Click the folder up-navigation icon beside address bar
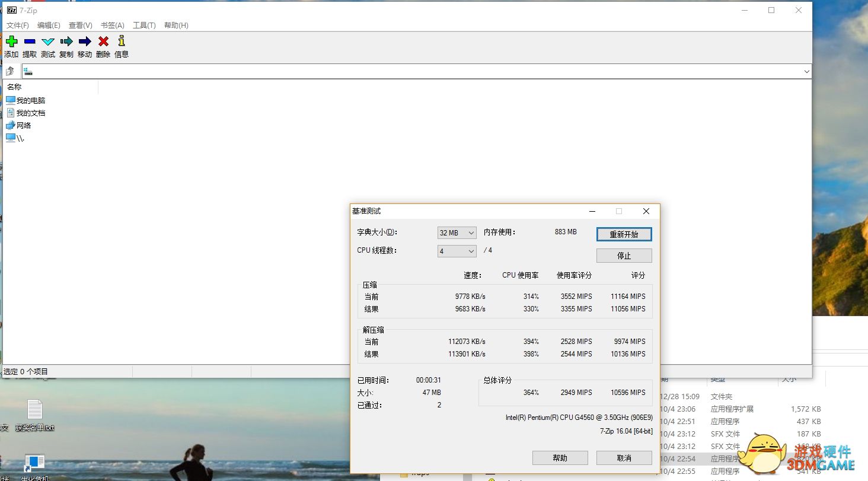The width and height of the screenshot is (868, 481). click(x=11, y=71)
